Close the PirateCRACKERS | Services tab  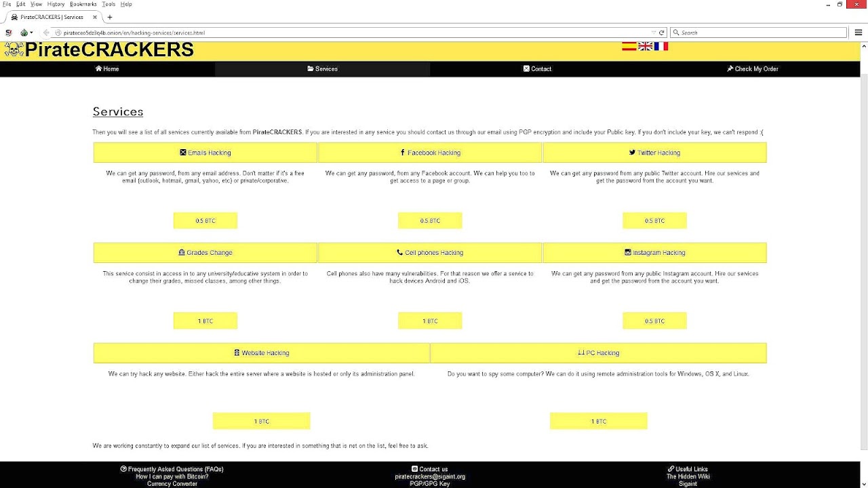coord(95,17)
